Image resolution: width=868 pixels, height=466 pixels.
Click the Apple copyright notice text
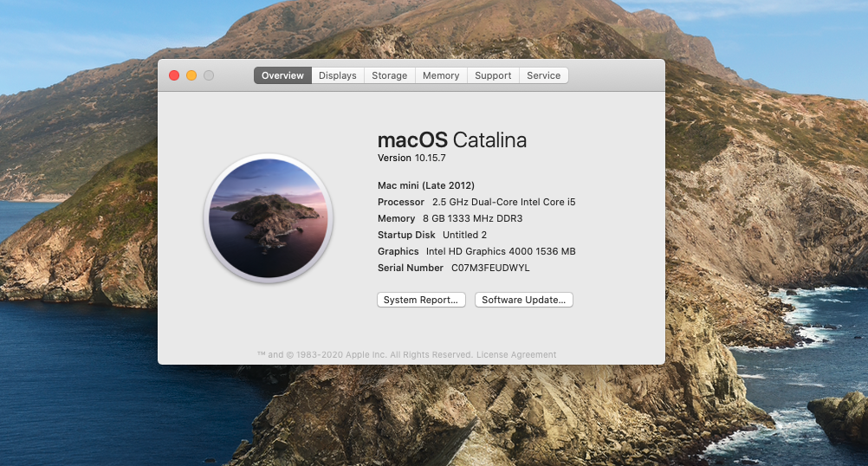point(365,355)
